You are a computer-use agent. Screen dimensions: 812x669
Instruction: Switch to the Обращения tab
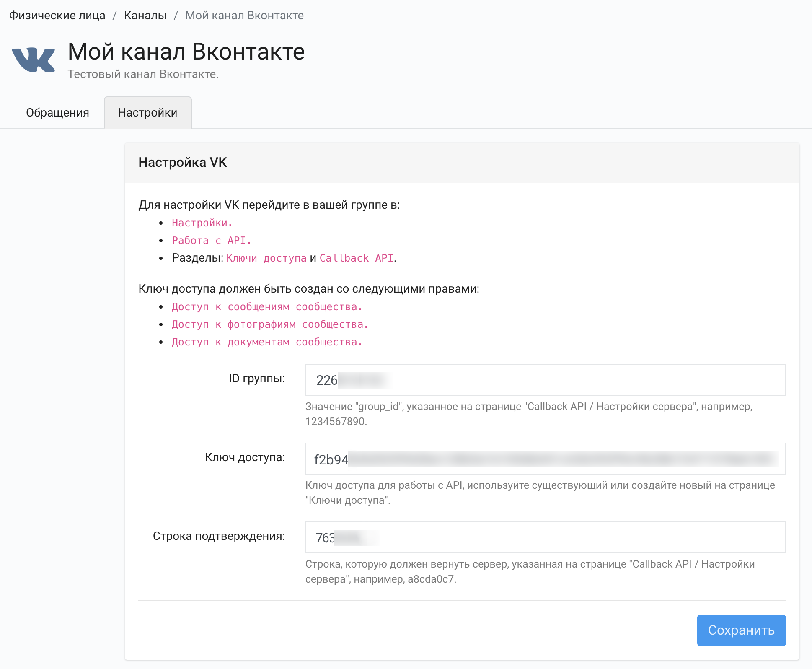pyautogui.click(x=58, y=112)
